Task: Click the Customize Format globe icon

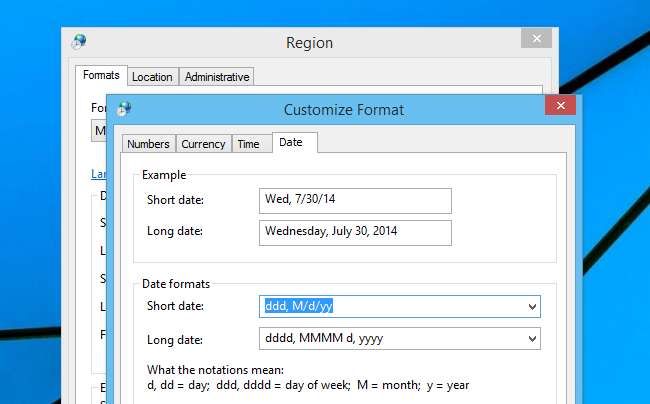Action: (125, 108)
